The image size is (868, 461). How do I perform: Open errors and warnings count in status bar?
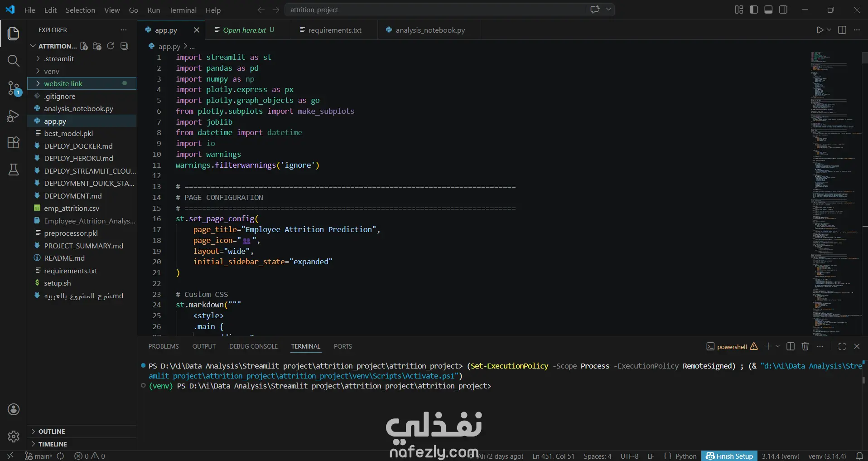pyautogui.click(x=90, y=456)
